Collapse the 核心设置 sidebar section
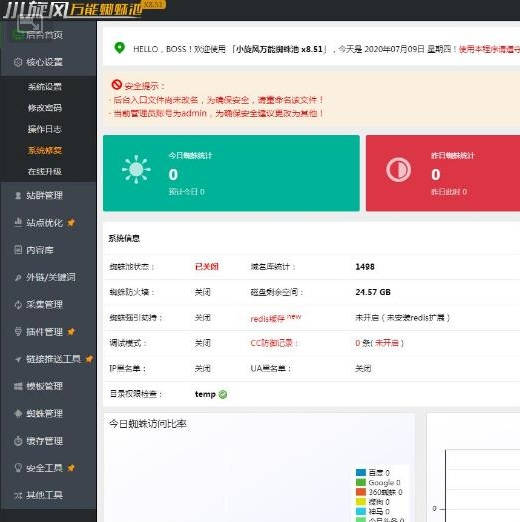Image resolution: width=521 pixels, height=522 pixels. click(x=49, y=62)
